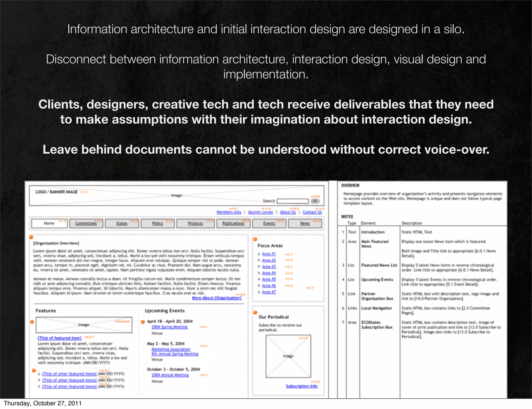
Task: Select the States navigation tab
Action: 122,223
